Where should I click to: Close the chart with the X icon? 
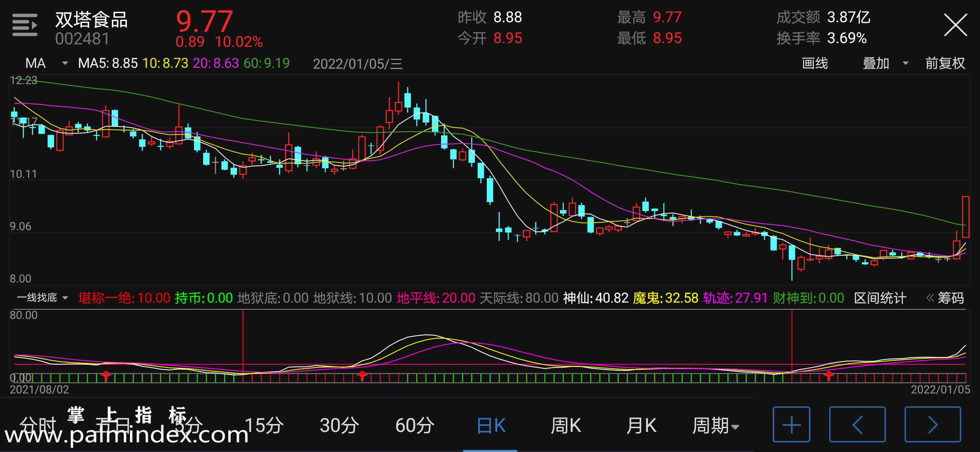(x=955, y=25)
